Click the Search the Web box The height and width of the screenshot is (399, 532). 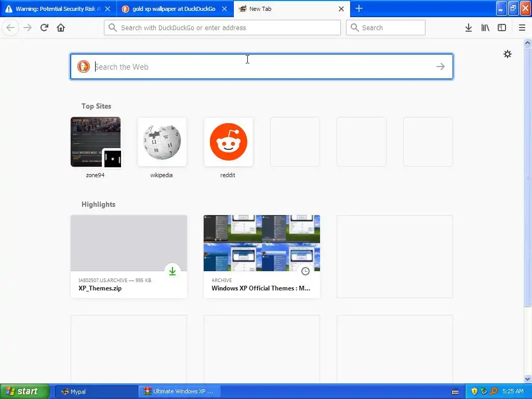pyautogui.click(x=262, y=66)
